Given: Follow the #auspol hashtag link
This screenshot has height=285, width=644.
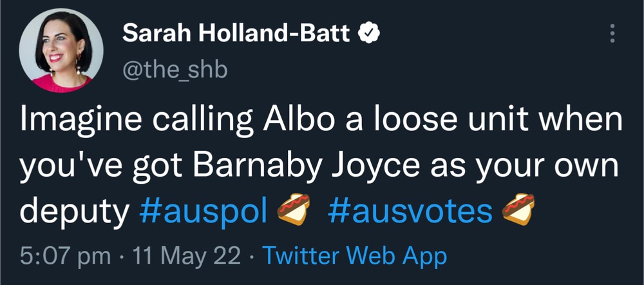Looking at the screenshot, I should pos(203,212).
